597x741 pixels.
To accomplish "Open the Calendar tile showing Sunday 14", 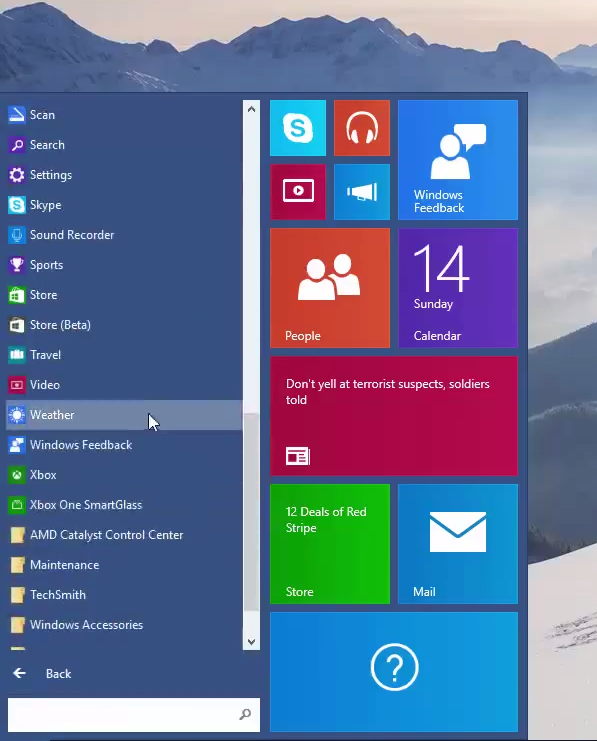I will point(458,288).
